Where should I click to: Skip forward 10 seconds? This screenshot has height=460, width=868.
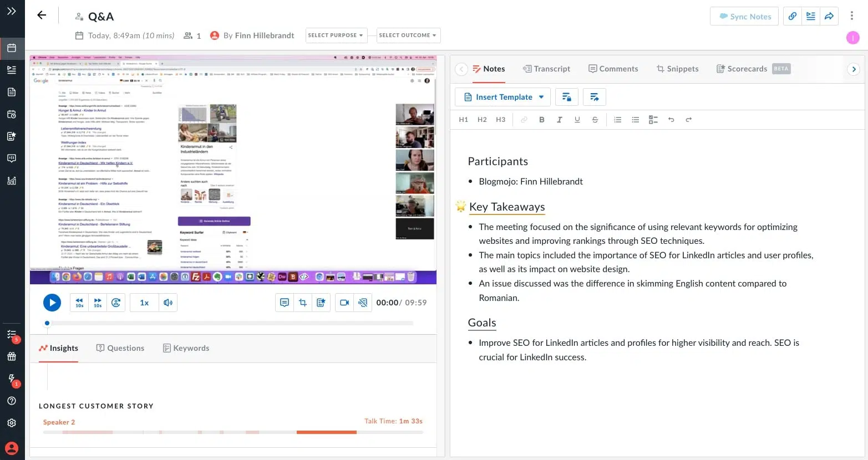(98, 303)
